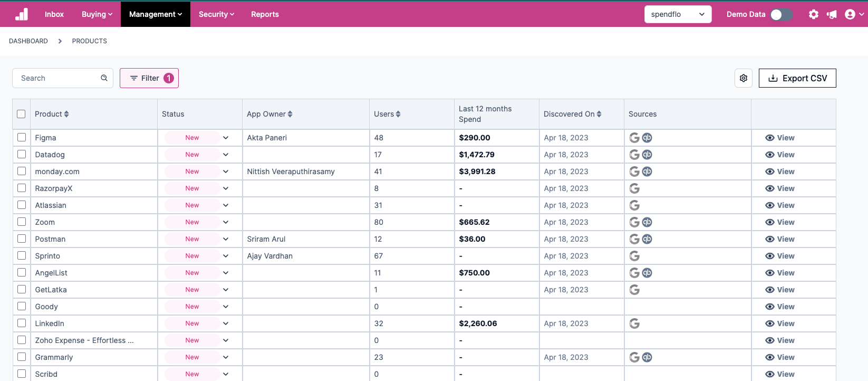The height and width of the screenshot is (381, 868).
Task: Open Grammarly status dropdown
Action: coord(226,357)
